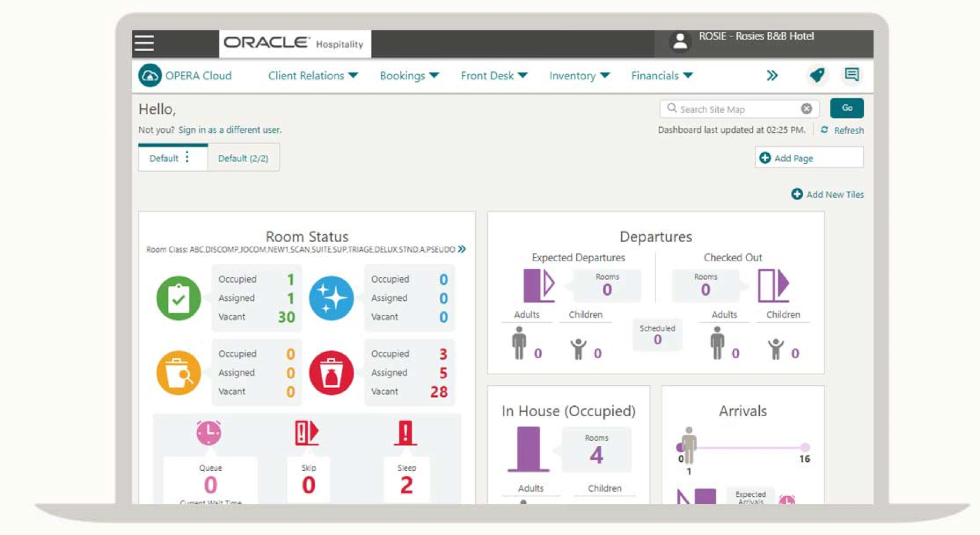Viewport: 980px width, 535px height.
Task: Click the orange pickup rooms icon
Action: click(x=179, y=373)
